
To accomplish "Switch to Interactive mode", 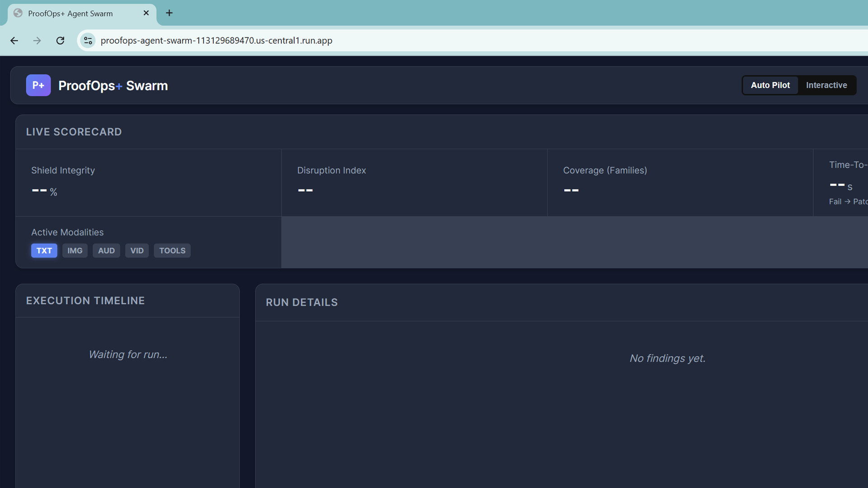I will 826,85.
